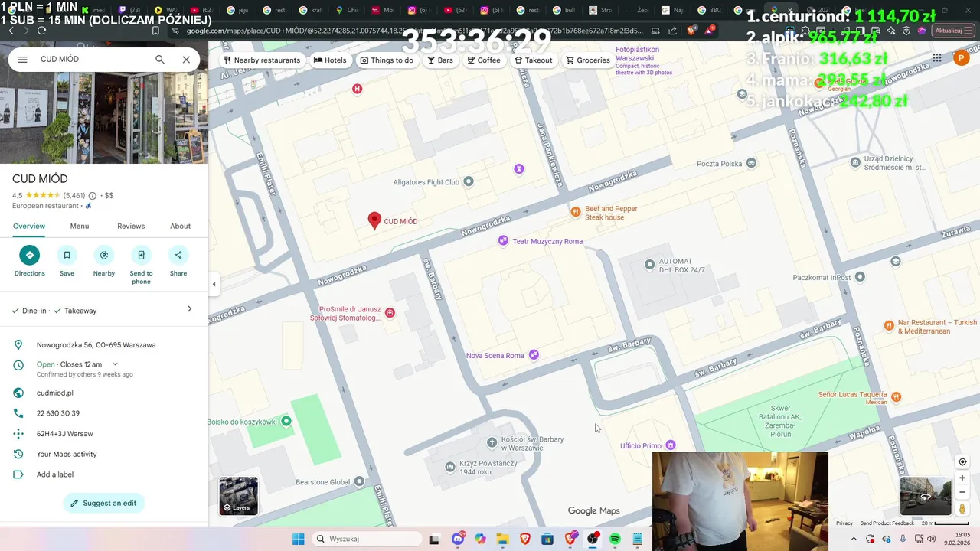Click the Wyszukaj taskbar search box
Image resolution: width=980 pixels, height=551 pixels.
[365, 539]
